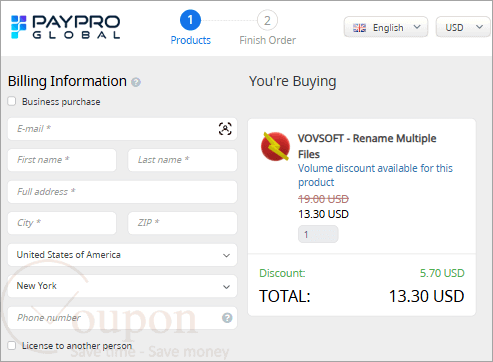Click the Phone number help icon
This screenshot has height=362, width=493.
227,318
